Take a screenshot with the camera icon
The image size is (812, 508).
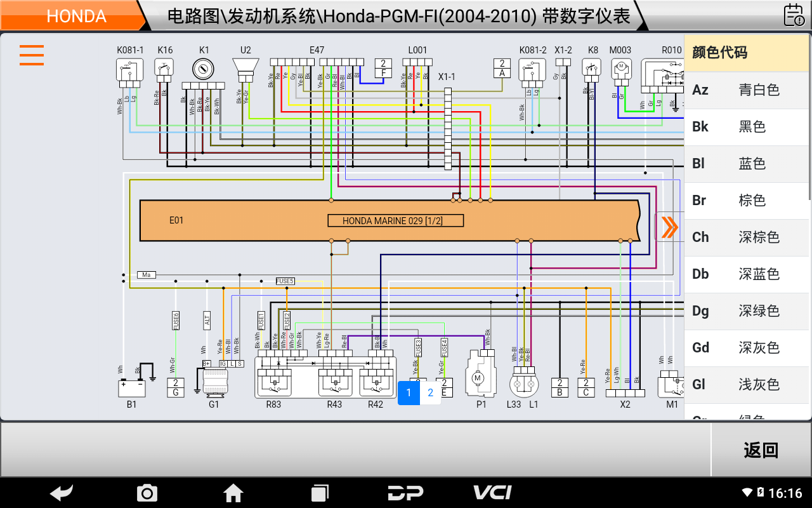tap(147, 493)
